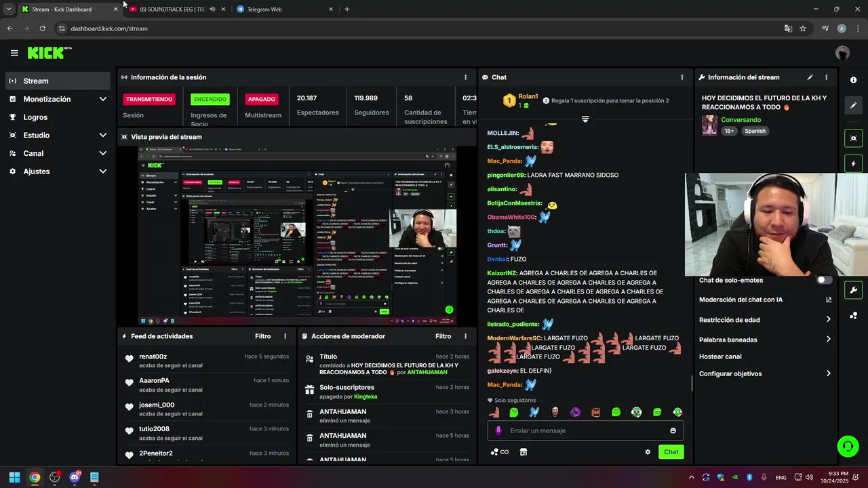Click the browser translate page icon

[x=788, y=28]
